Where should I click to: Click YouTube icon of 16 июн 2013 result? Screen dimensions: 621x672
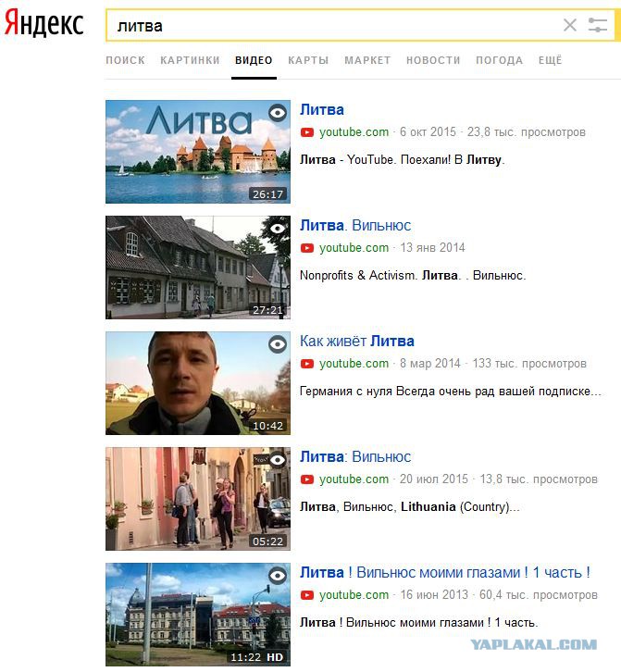point(307,595)
